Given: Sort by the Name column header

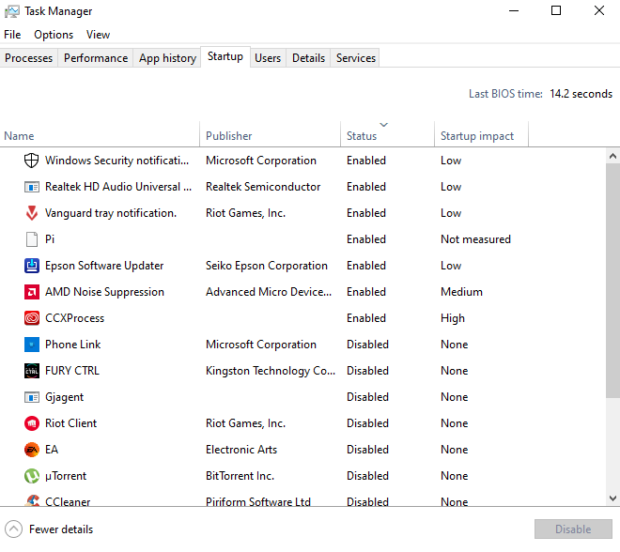Looking at the screenshot, I should click(100, 136).
